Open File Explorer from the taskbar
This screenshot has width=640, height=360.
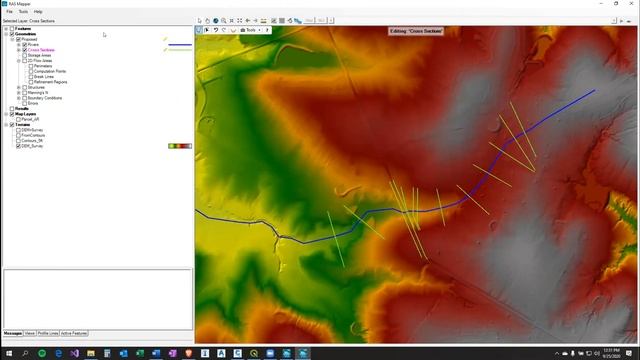tap(91, 353)
